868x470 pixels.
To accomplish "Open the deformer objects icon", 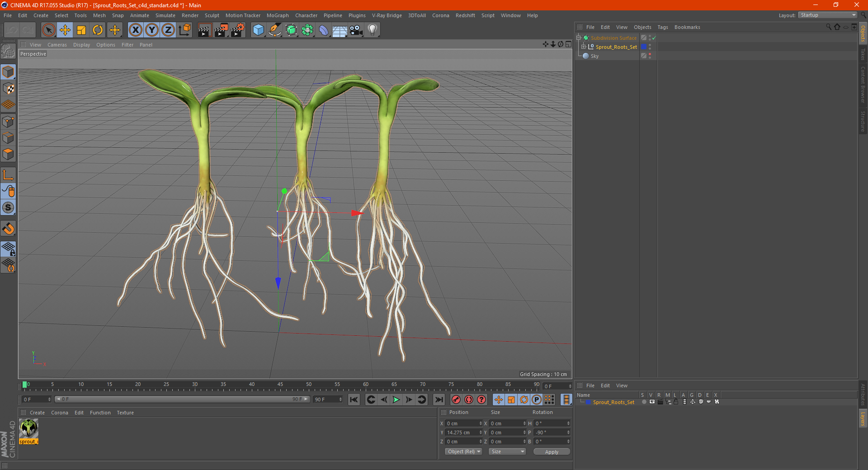I will click(324, 30).
